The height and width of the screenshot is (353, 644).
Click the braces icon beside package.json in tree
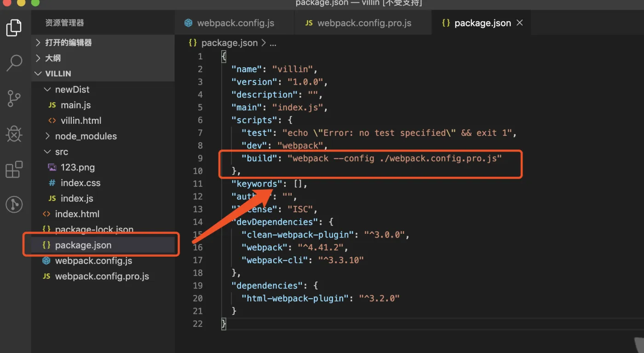click(46, 245)
